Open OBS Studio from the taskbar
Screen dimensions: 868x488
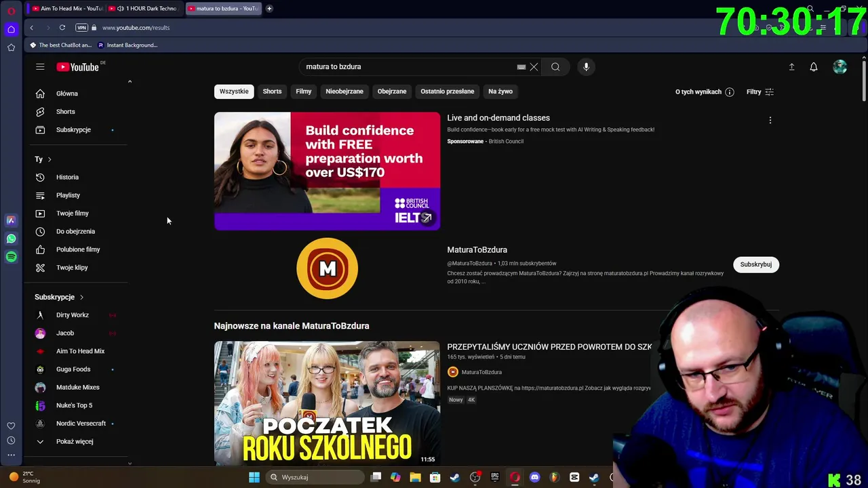point(475,477)
